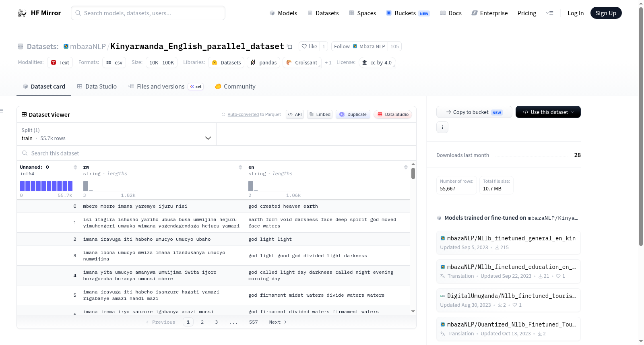Click the Embed viewer button
Image resolution: width=644 pixels, height=345 pixels.
(x=320, y=114)
